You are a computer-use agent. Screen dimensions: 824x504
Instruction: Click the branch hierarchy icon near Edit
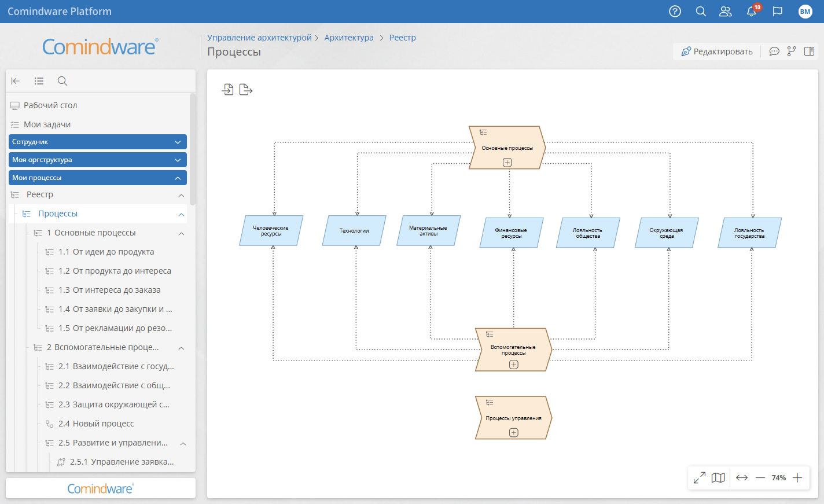pyautogui.click(x=792, y=51)
